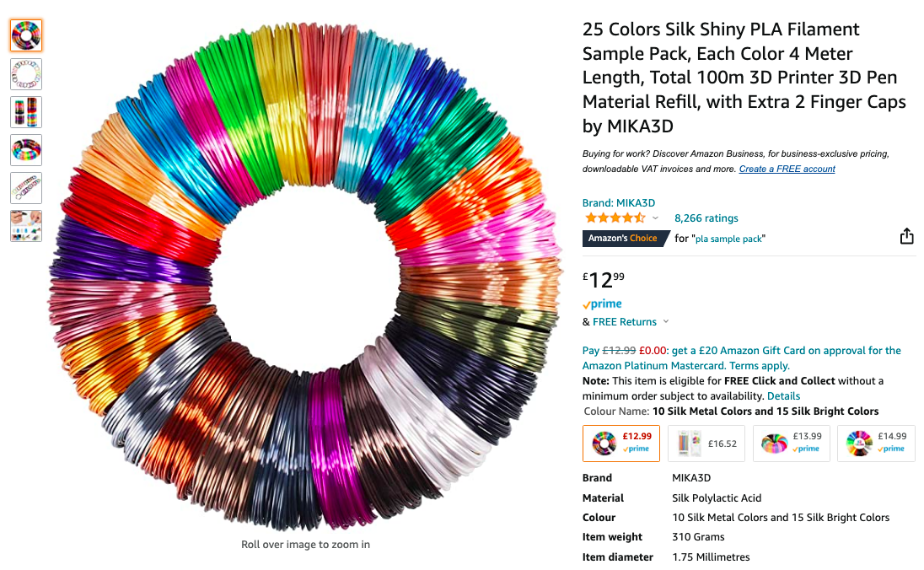The width and height of the screenshot is (924, 570).
Task: Click the share icon beside Amazon's Choice
Action: [x=906, y=236]
